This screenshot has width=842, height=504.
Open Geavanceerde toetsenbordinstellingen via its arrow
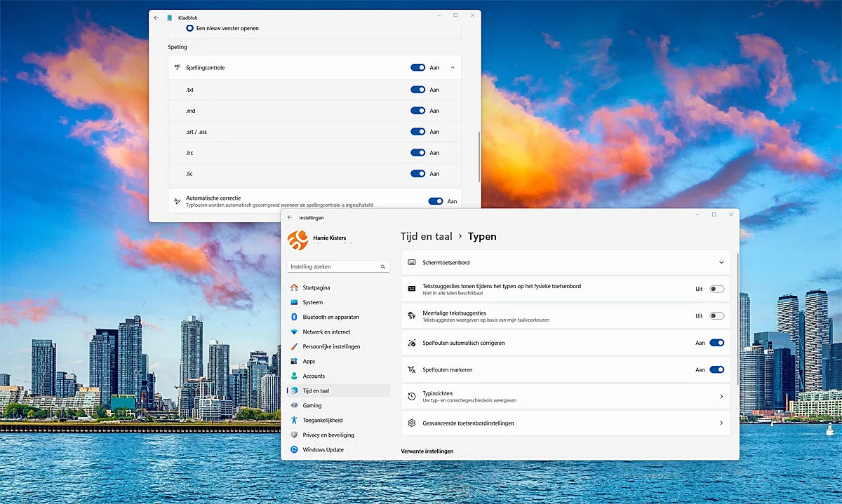[721, 423]
